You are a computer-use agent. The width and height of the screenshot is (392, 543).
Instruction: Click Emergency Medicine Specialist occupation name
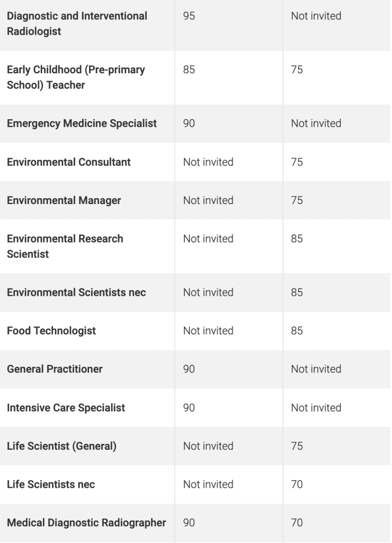coord(82,124)
